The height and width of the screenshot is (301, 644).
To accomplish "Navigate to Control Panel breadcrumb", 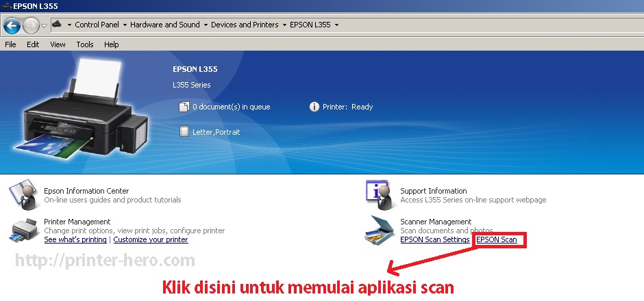I will (97, 25).
